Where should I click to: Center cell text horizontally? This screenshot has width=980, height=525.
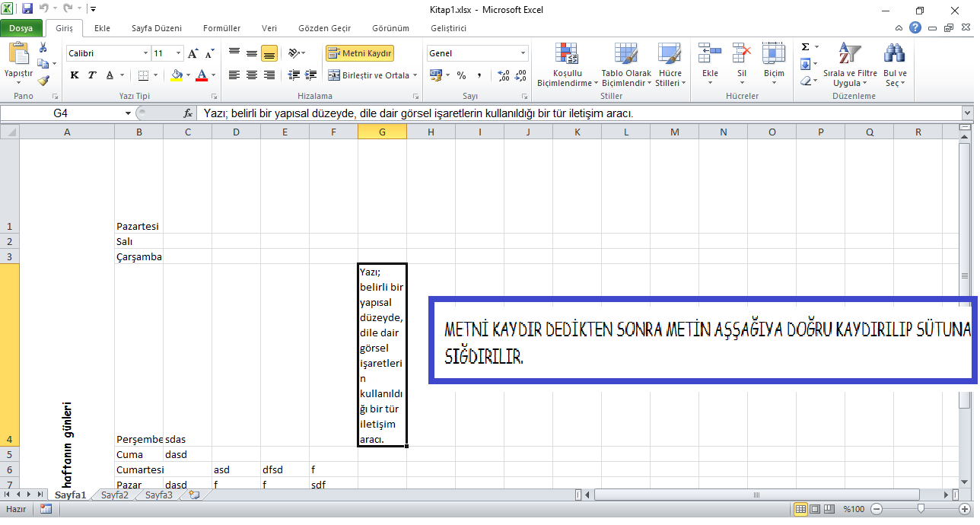pyautogui.click(x=252, y=75)
